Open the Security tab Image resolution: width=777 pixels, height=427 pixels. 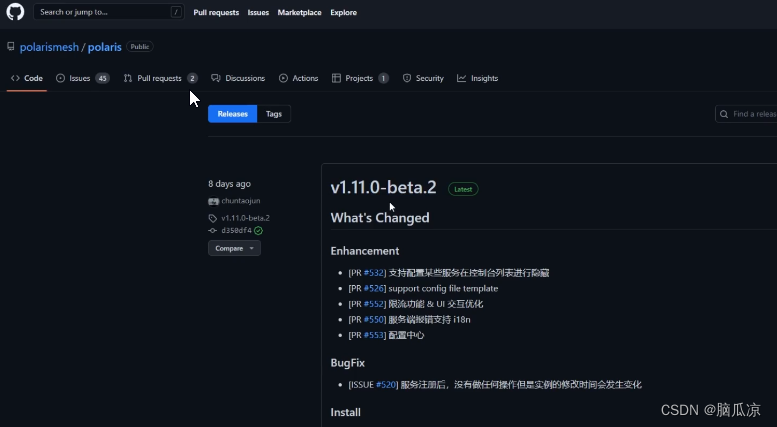pos(423,78)
